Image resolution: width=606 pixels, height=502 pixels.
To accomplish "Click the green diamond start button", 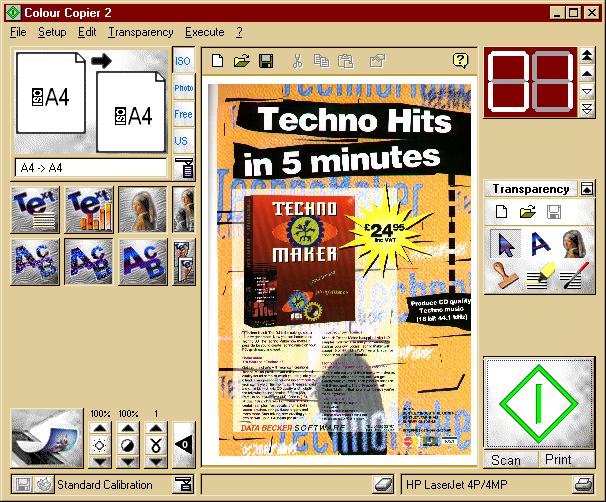I will click(539, 403).
